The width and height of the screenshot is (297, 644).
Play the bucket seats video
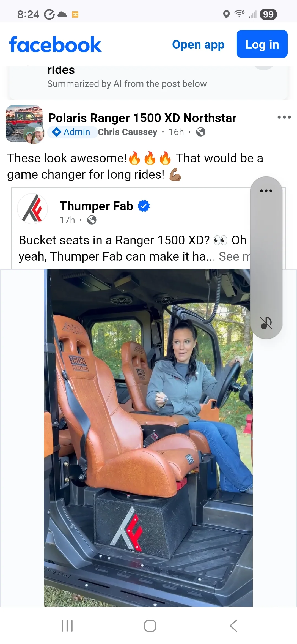point(148,438)
